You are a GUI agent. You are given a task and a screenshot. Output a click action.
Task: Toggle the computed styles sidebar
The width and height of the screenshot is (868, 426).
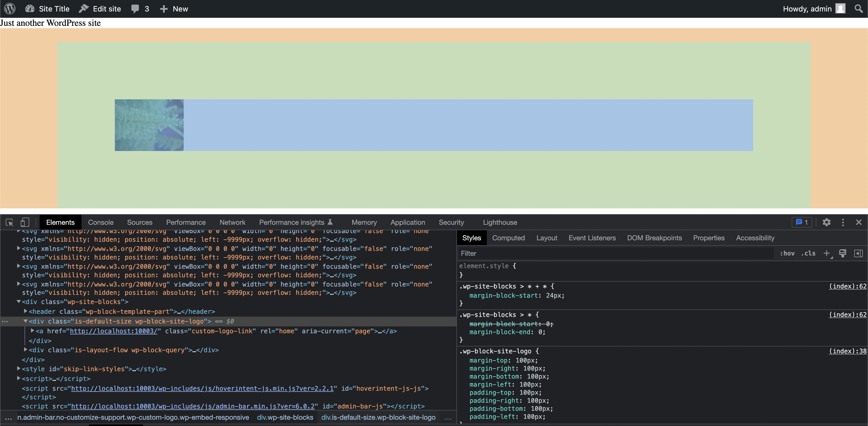(858, 253)
